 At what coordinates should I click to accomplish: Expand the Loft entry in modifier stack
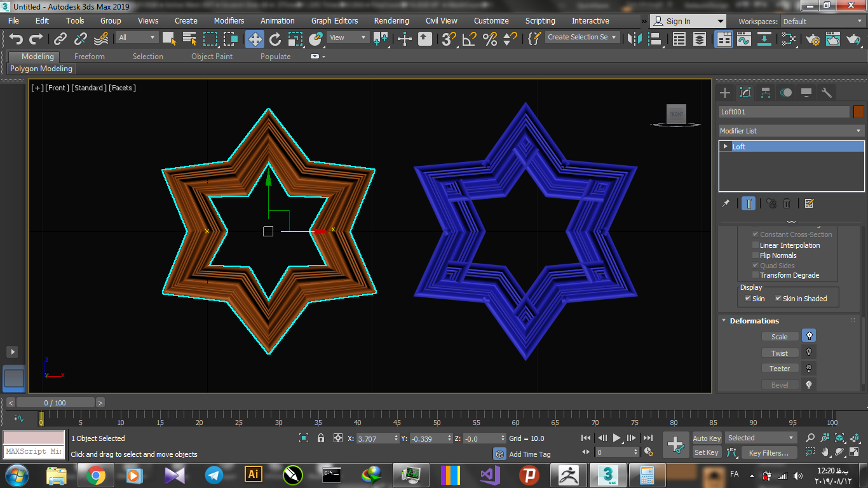point(725,147)
